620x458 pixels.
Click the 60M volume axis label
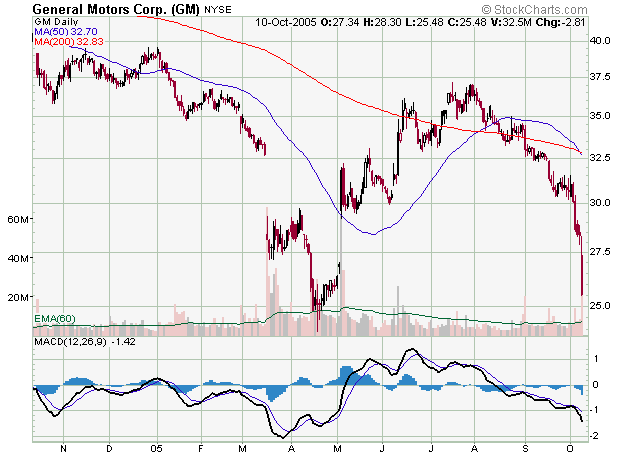tap(18, 220)
